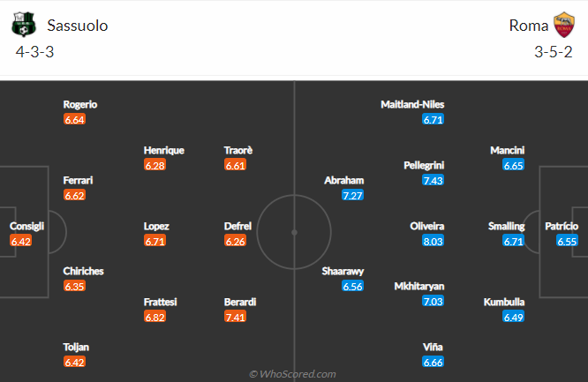Open the Sassuolo team name link

(77, 26)
